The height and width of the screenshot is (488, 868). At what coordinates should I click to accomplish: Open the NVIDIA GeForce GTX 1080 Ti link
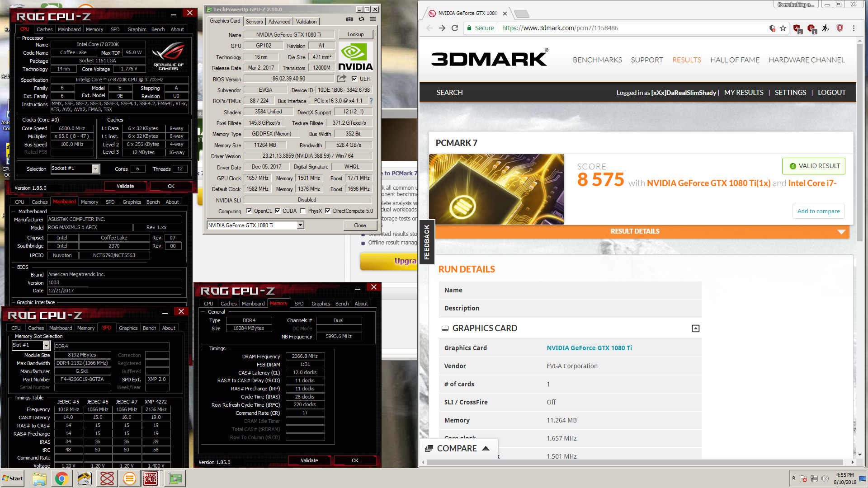(589, 348)
